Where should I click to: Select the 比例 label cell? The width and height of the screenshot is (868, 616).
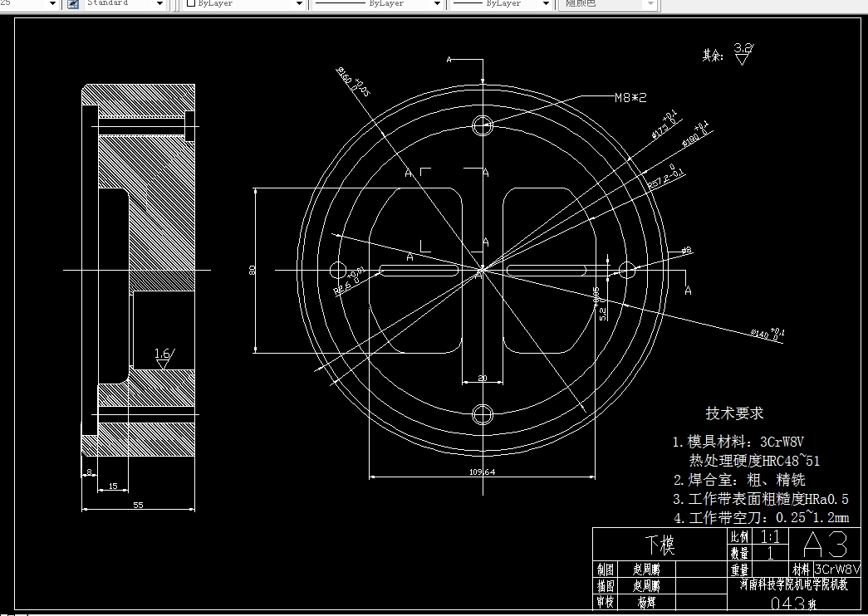tap(740, 537)
